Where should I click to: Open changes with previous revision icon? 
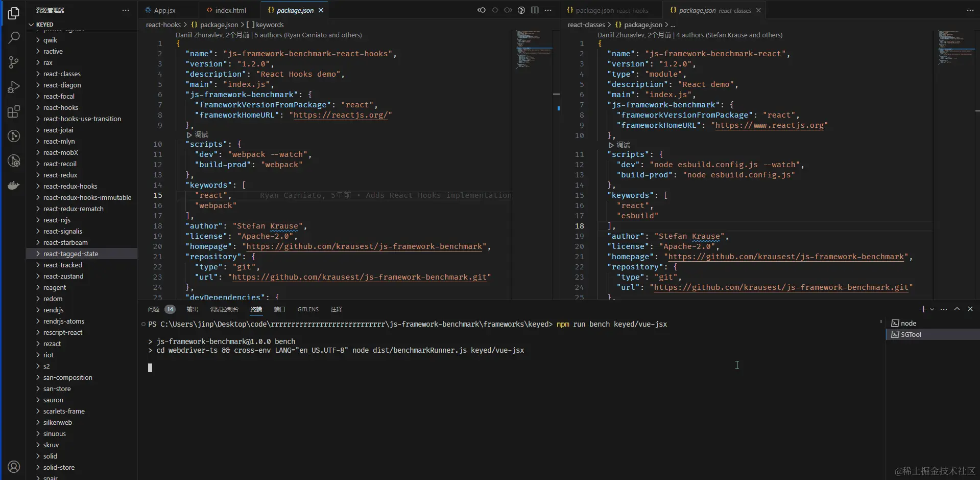(x=482, y=10)
